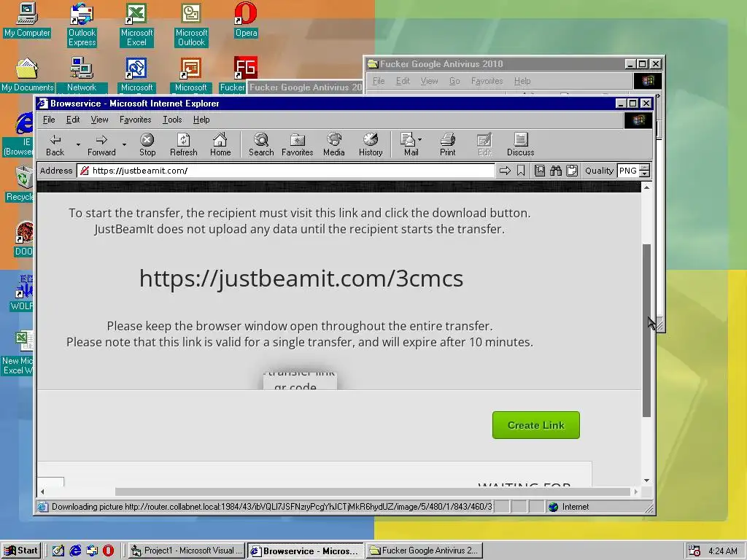Viewport: 747px width, 560px height.
Task: Click the system tray clock 4:24 AM
Action: tap(723, 551)
